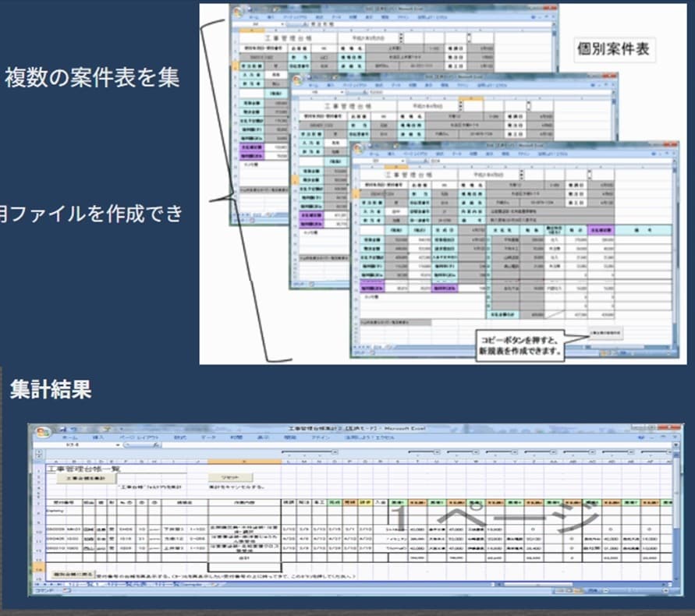Click the 工事台帳の新規作成 copy button in front window
This screenshot has height=616, width=695.
pyautogui.click(x=605, y=333)
